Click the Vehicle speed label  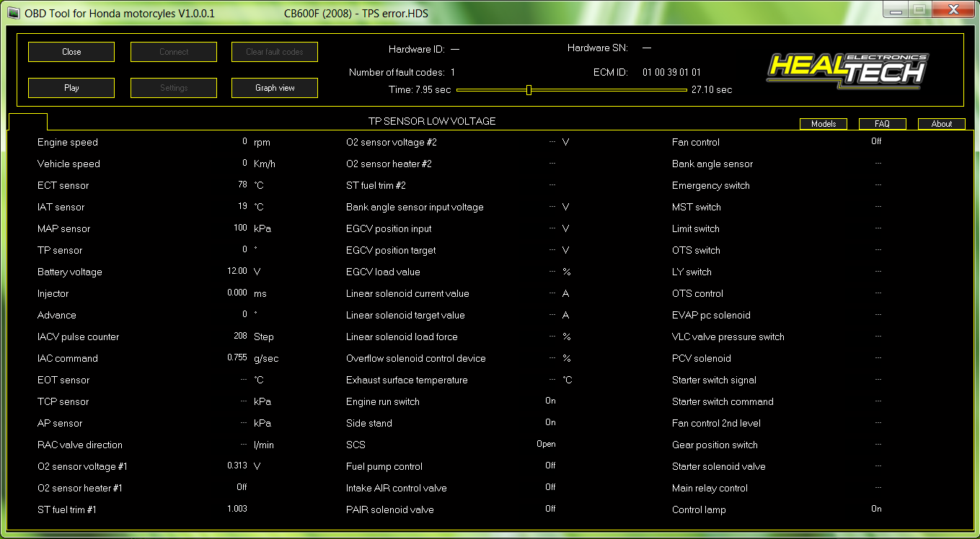(x=69, y=164)
